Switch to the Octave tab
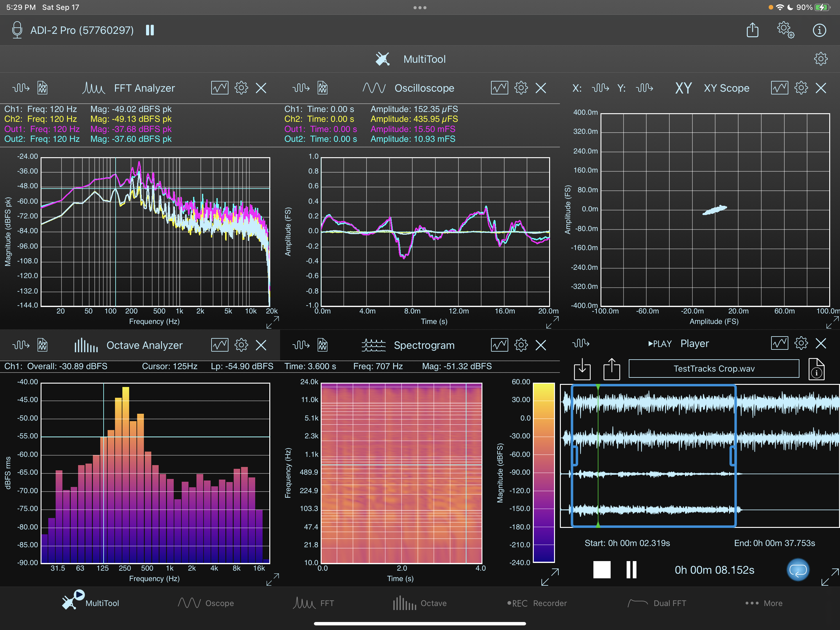Screen dimensions: 840x630 tap(420, 603)
